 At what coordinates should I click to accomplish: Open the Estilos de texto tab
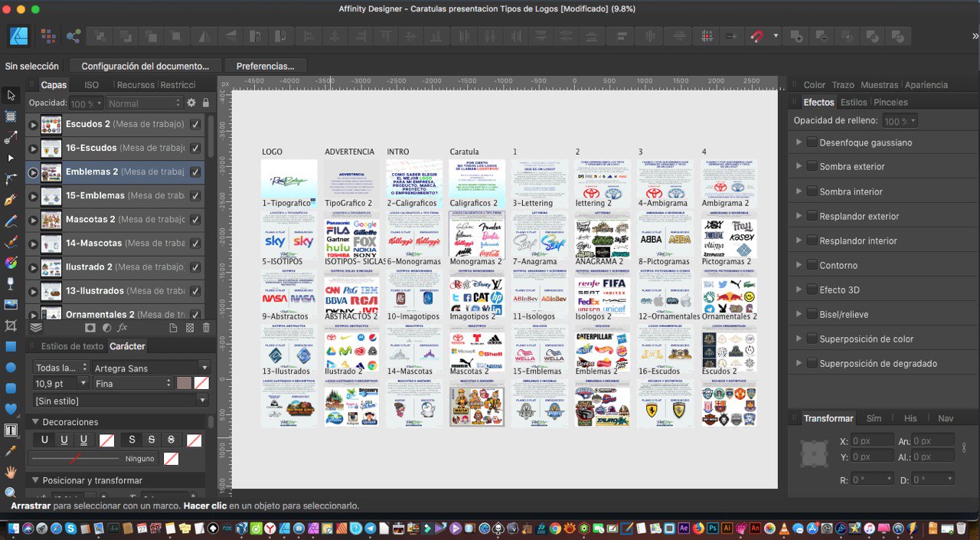point(72,346)
